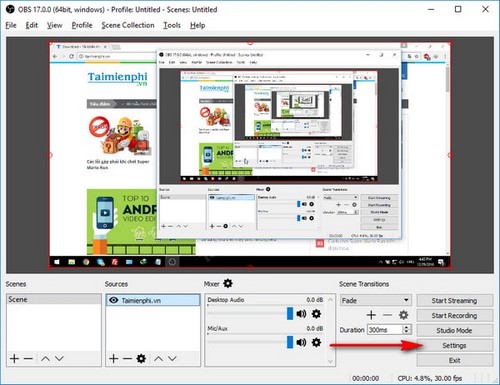Open the Mixer settings gear icon
Screen dimensions: 500x385
[228, 284]
